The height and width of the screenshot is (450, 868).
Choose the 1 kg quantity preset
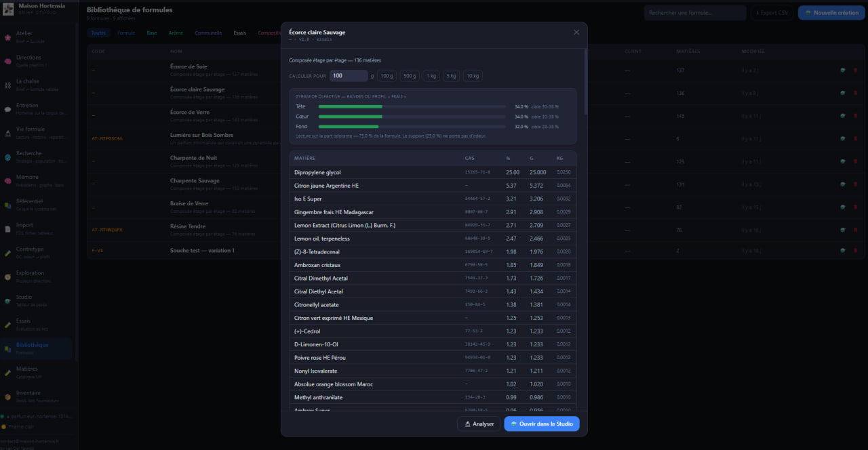[x=431, y=76]
